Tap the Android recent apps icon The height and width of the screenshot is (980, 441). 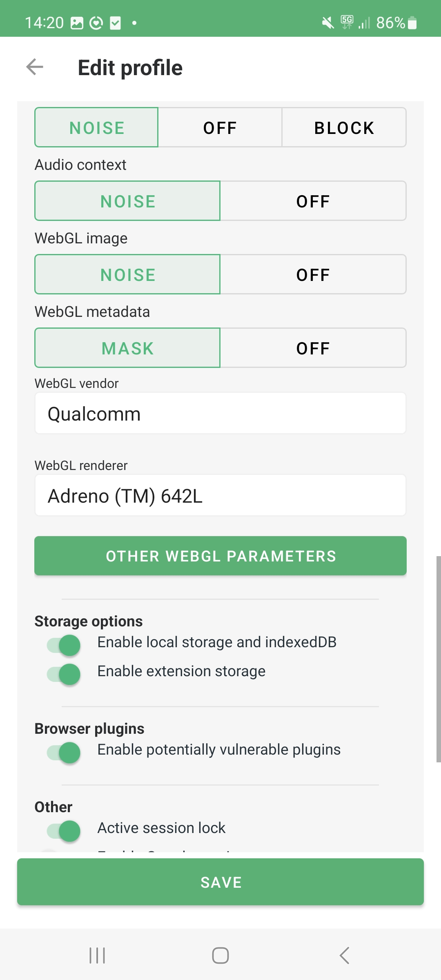point(97,955)
